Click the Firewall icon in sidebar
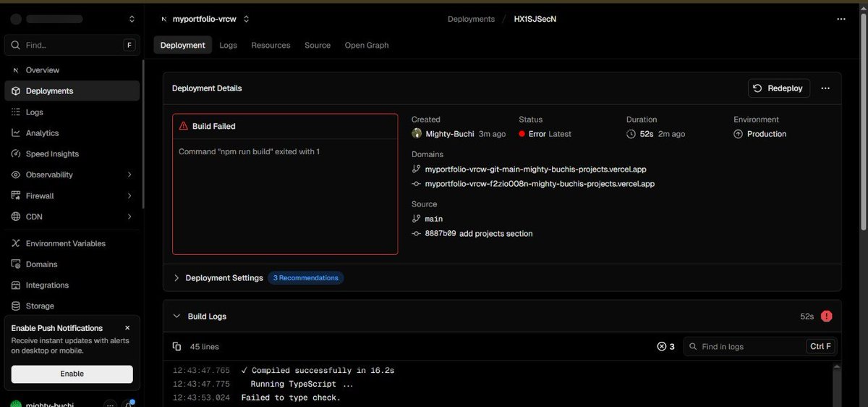 coord(16,196)
